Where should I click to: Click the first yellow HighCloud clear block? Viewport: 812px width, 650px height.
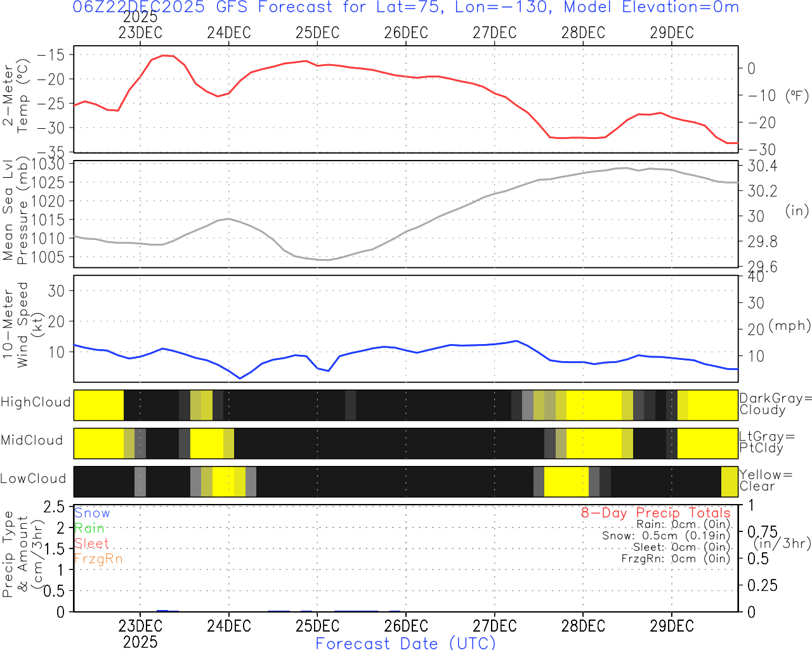pyautogui.click(x=99, y=405)
